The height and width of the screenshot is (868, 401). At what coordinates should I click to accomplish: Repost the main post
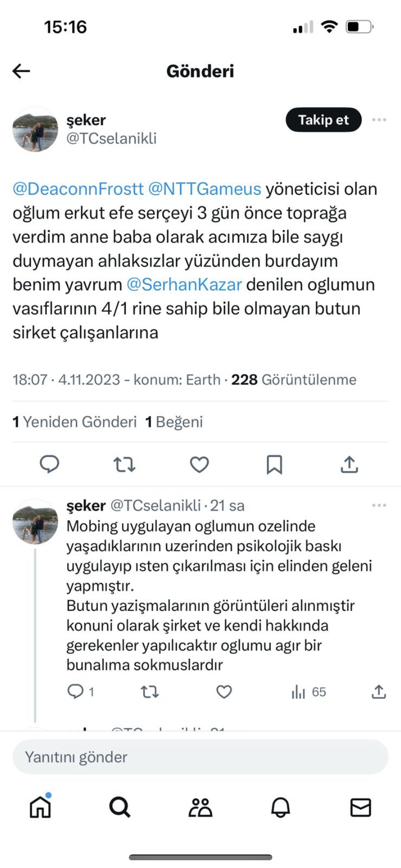(x=124, y=465)
